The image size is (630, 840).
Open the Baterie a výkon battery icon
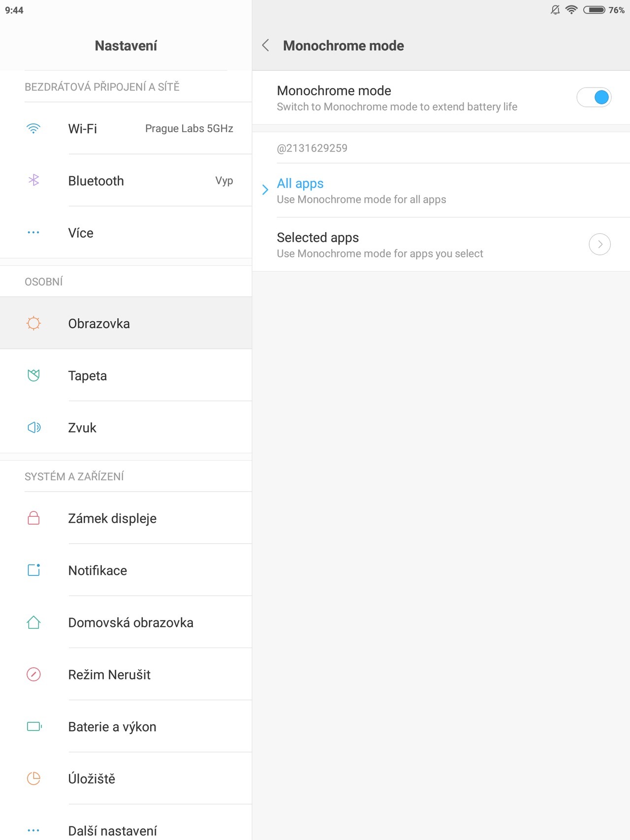click(x=33, y=726)
